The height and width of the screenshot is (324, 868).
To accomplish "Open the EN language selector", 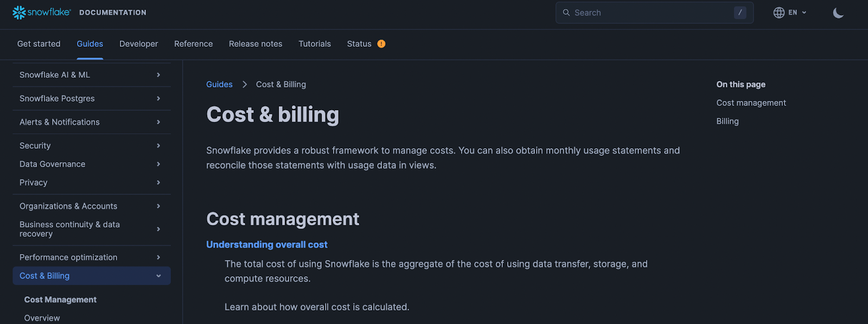I will 790,12.
